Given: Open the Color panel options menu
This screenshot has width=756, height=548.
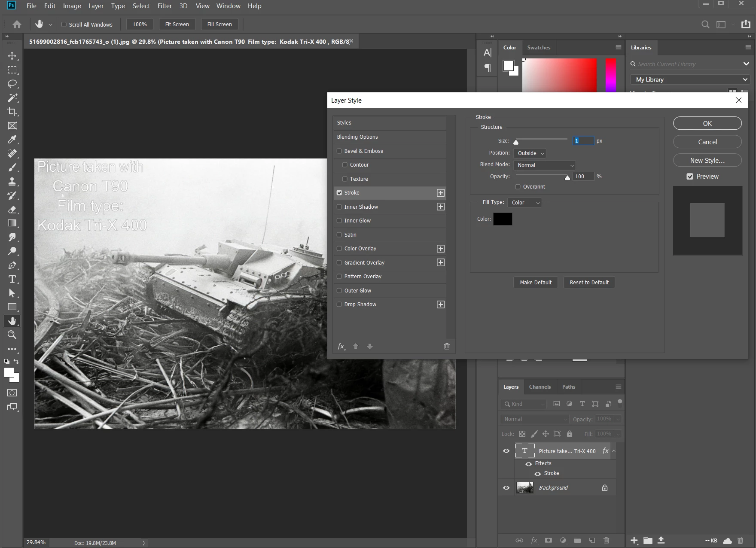Looking at the screenshot, I should (x=619, y=48).
